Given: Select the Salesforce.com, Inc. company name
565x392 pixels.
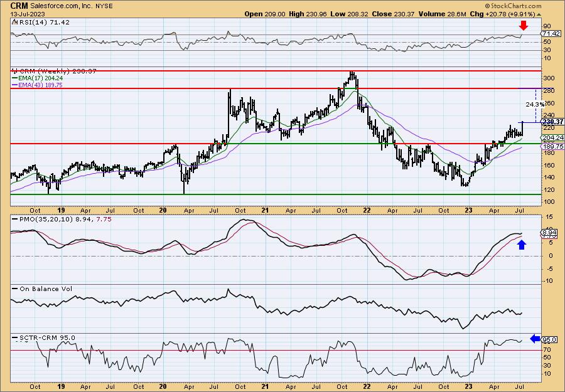Looking at the screenshot, I should coord(62,6).
